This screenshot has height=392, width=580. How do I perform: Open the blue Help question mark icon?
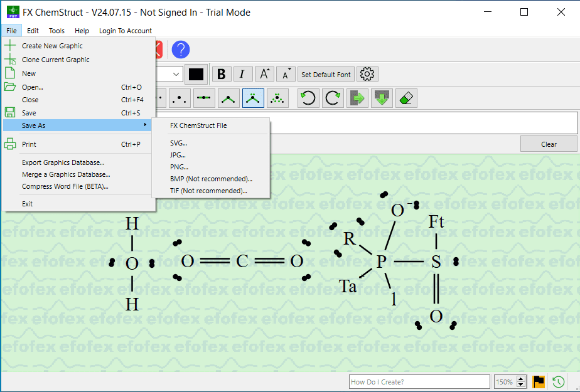(181, 50)
